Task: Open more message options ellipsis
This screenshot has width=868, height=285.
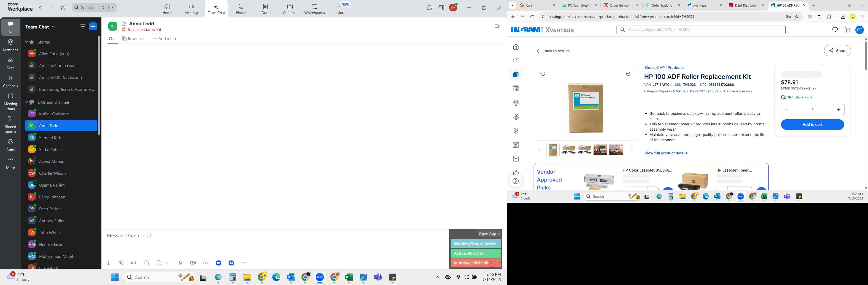Action: pyautogui.click(x=244, y=263)
